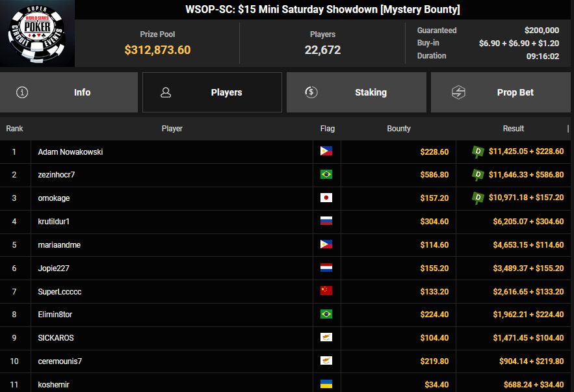Click the green deal icon for zezinhocr7

click(x=478, y=175)
